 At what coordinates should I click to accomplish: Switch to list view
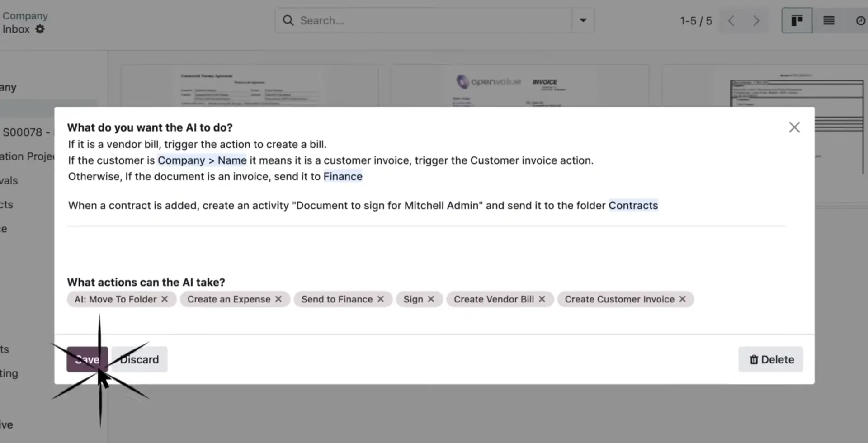[829, 20]
